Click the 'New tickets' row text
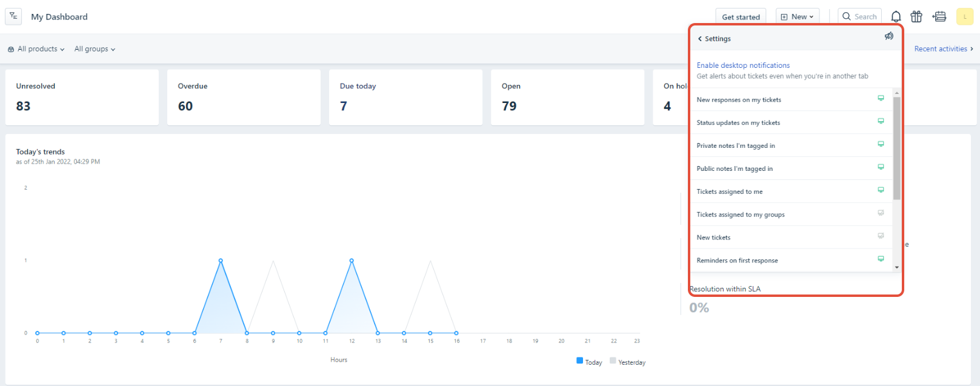 point(713,238)
